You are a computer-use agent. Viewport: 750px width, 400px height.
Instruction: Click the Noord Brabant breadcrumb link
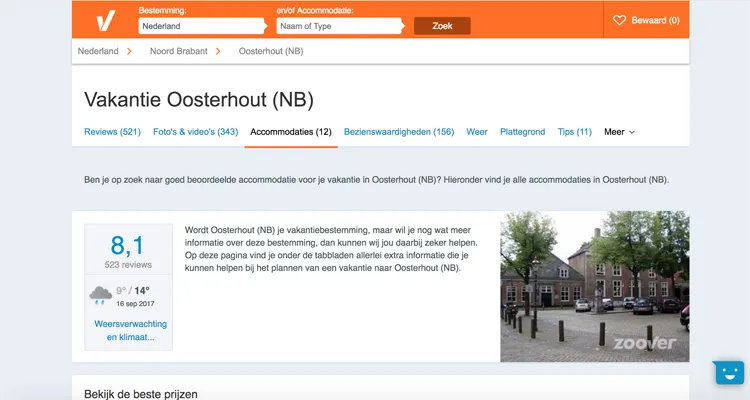[x=178, y=51]
